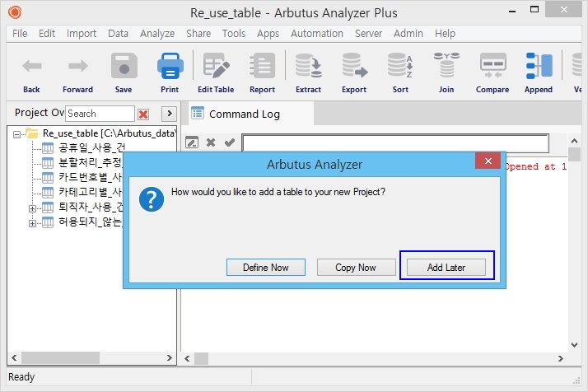Screen dimensions: 588x392
Task: Click right arrow of project tree scrollbar
Action: [169, 358]
